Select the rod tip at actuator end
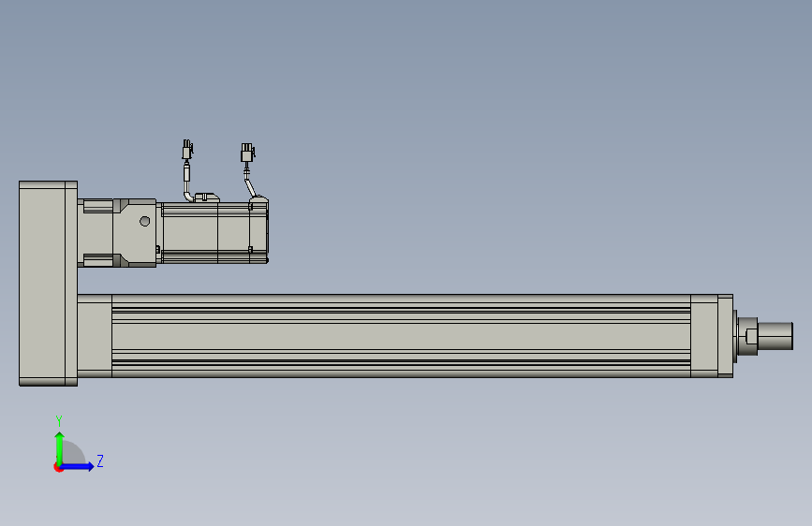Viewport: 812px width, 526px height. (x=775, y=336)
